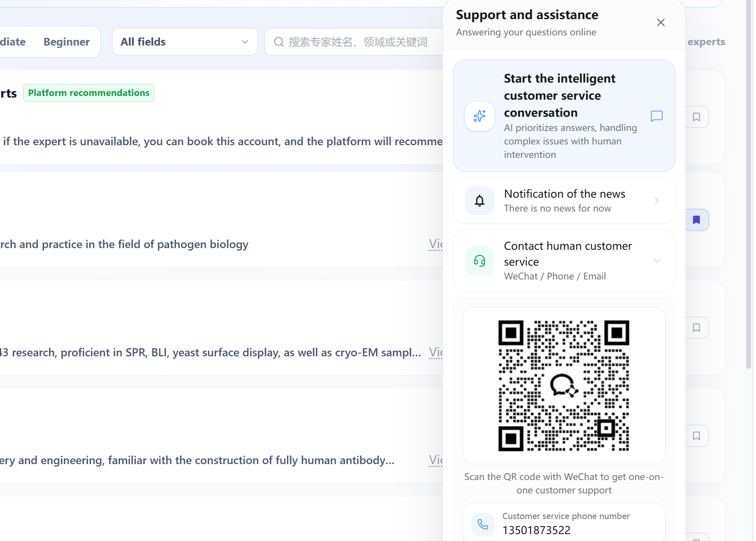Click the magnifier icon in search box
This screenshot has width=756, height=541.
(278, 42)
